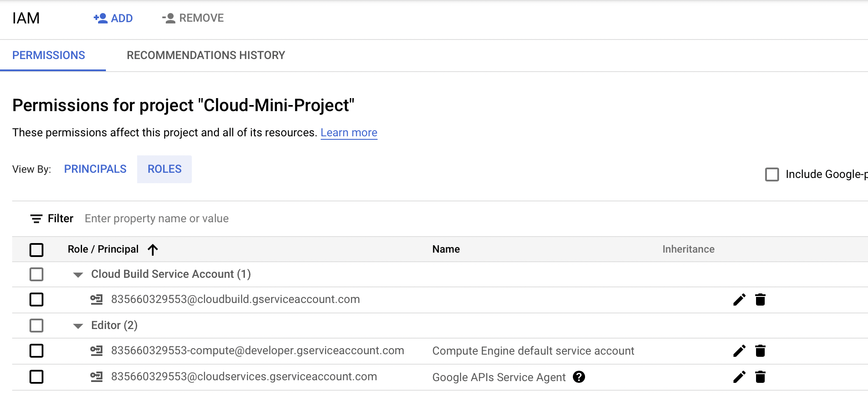Check the Editor (2) group checkbox

pyautogui.click(x=36, y=326)
